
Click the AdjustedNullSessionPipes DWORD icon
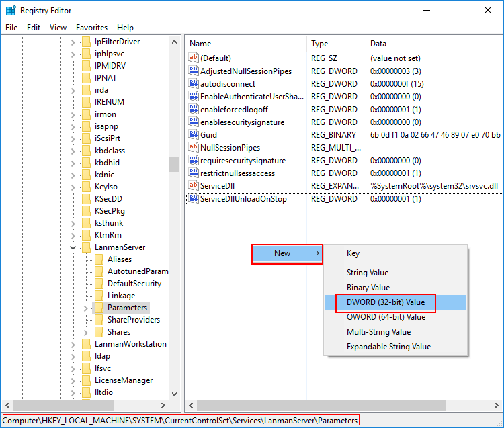[194, 71]
